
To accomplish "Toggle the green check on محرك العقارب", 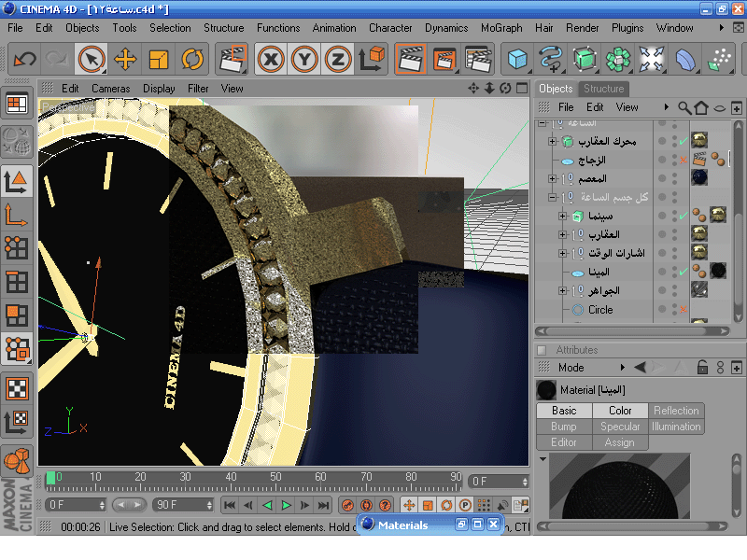I will point(684,141).
